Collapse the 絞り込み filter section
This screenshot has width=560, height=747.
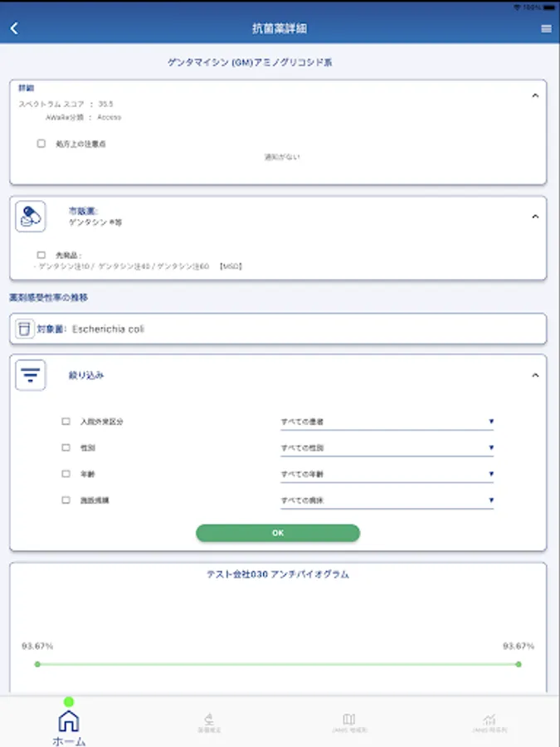point(535,375)
